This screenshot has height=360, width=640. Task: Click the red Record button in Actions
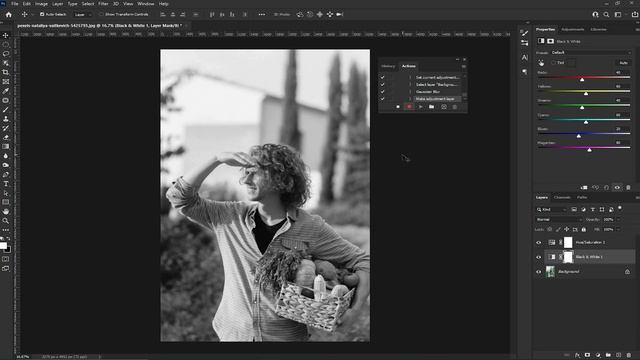409,107
